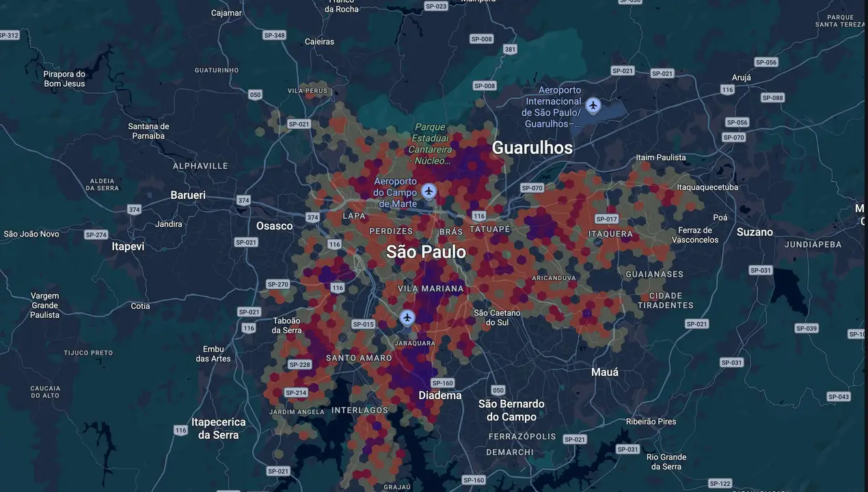Select Santana de Parnaíba label

click(148, 131)
